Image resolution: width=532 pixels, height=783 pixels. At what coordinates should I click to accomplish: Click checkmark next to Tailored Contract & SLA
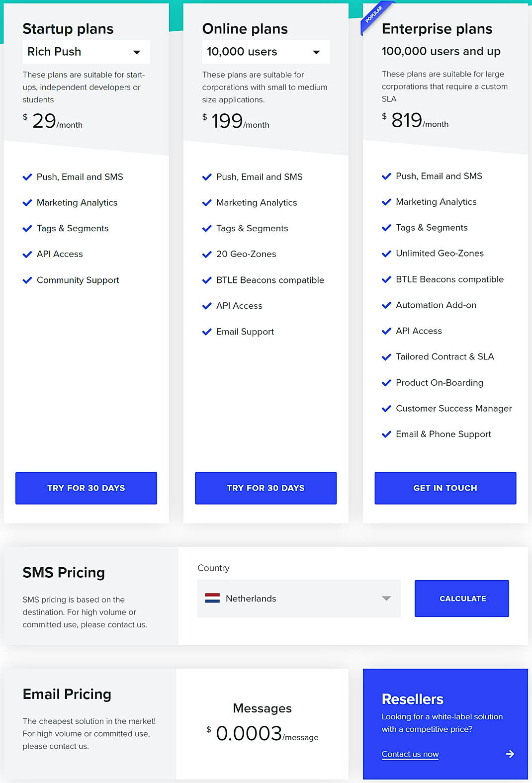(386, 357)
